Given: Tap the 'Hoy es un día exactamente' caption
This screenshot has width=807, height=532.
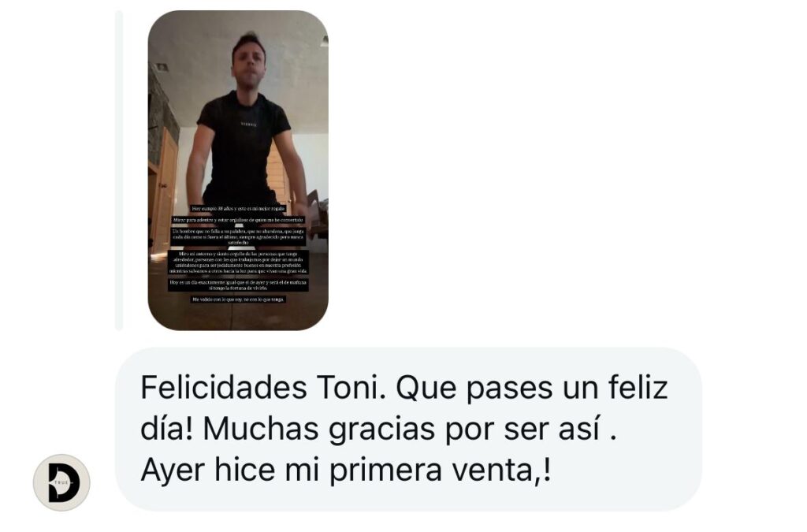Looking at the screenshot, I should [238, 285].
